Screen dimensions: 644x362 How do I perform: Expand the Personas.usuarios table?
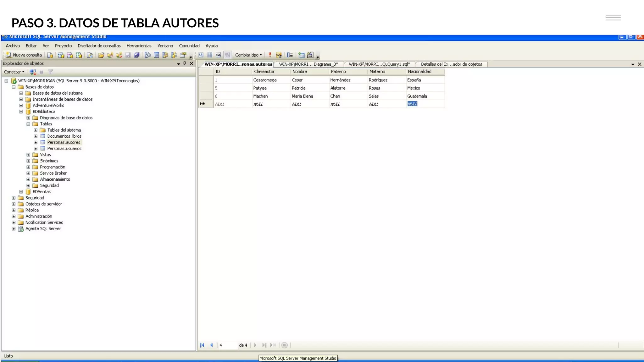point(36,149)
